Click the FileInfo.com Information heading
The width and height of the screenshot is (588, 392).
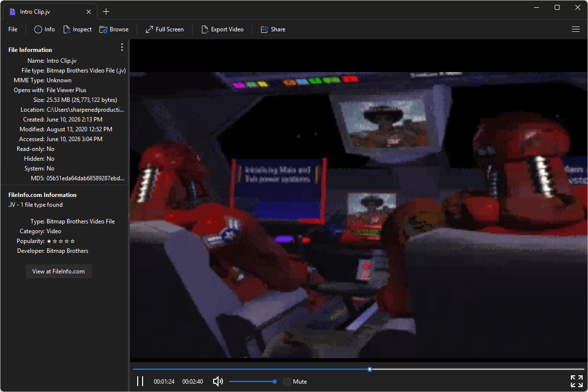point(43,195)
